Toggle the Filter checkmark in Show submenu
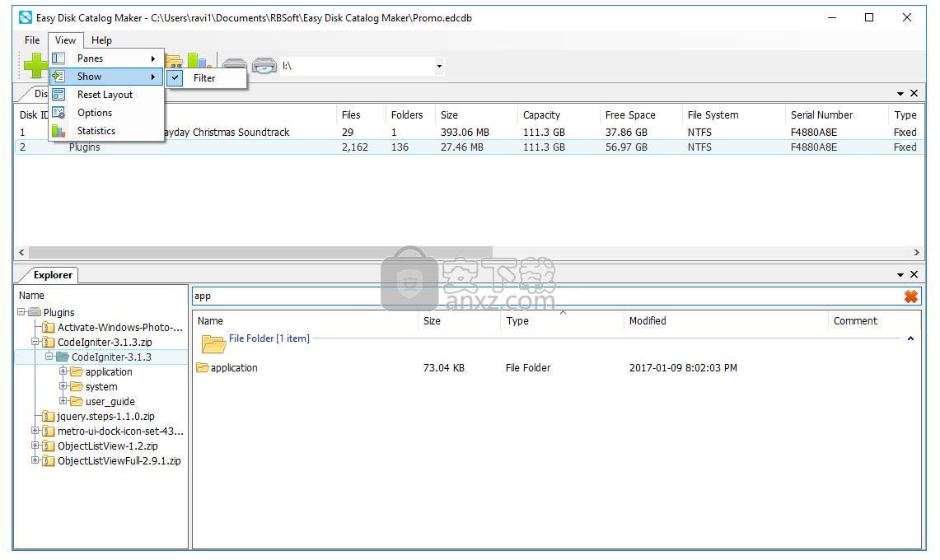 click(x=175, y=77)
